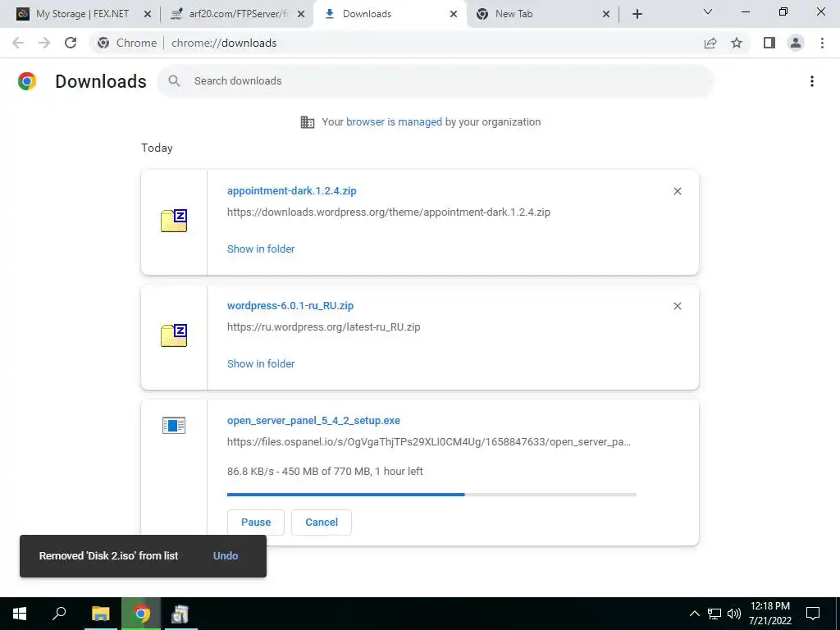Open Windows taskbar search

(x=59, y=614)
